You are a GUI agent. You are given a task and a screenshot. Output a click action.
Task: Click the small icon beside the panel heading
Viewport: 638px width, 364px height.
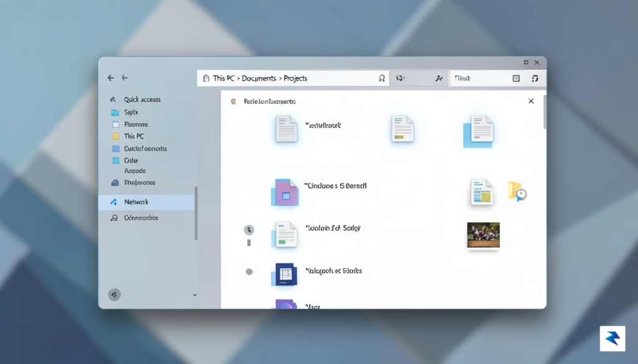233,101
